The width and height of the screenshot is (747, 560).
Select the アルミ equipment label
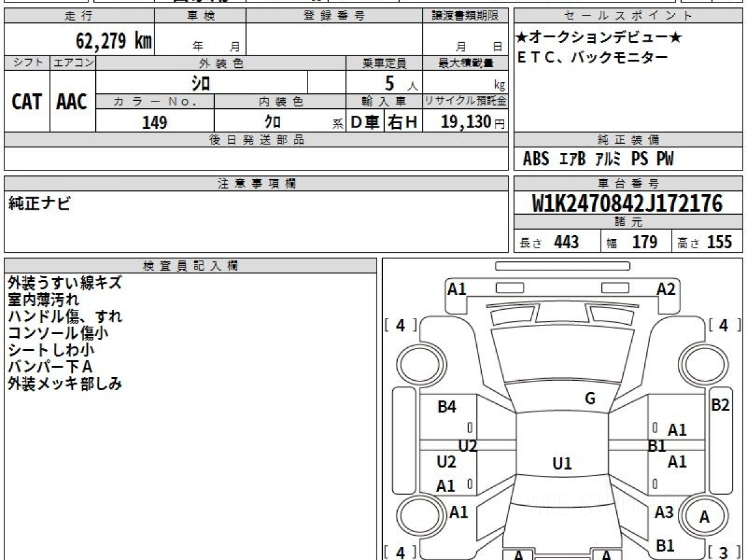[608, 159]
